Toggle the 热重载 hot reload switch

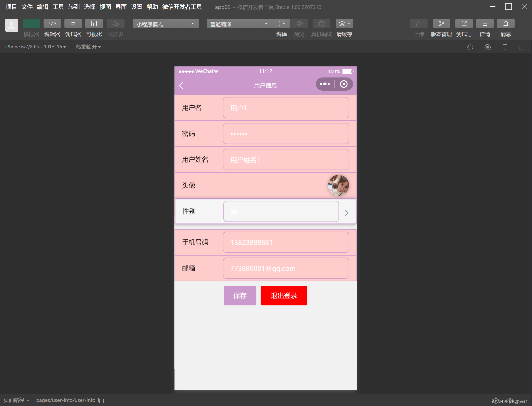click(88, 47)
